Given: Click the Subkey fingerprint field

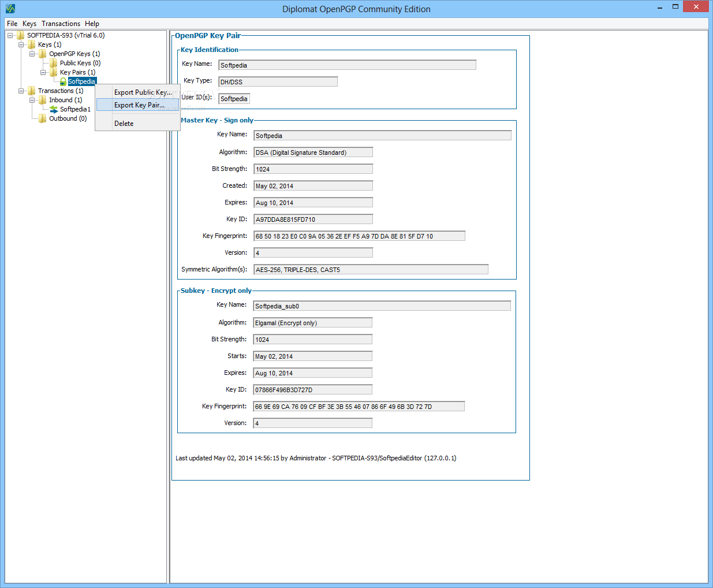Looking at the screenshot, I should 359,407.
